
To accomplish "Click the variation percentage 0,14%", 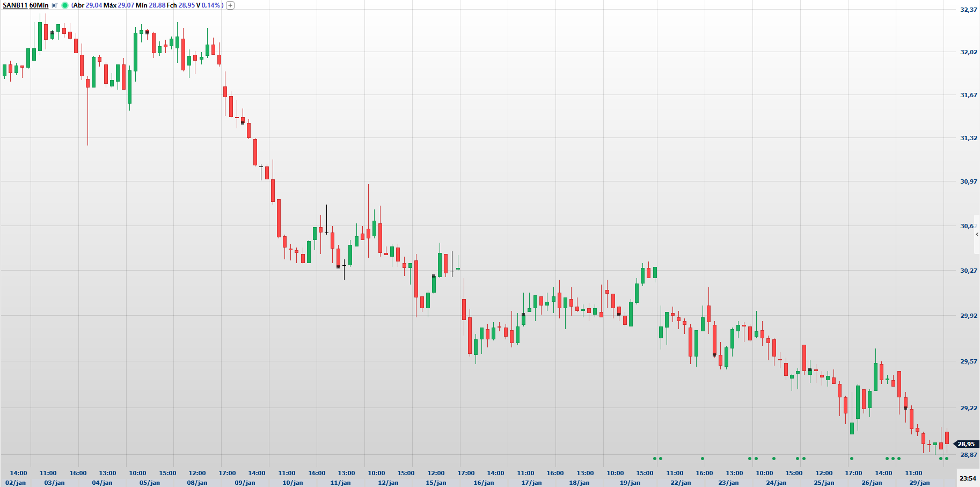I will pyautogui.click(x=210, y=5).
